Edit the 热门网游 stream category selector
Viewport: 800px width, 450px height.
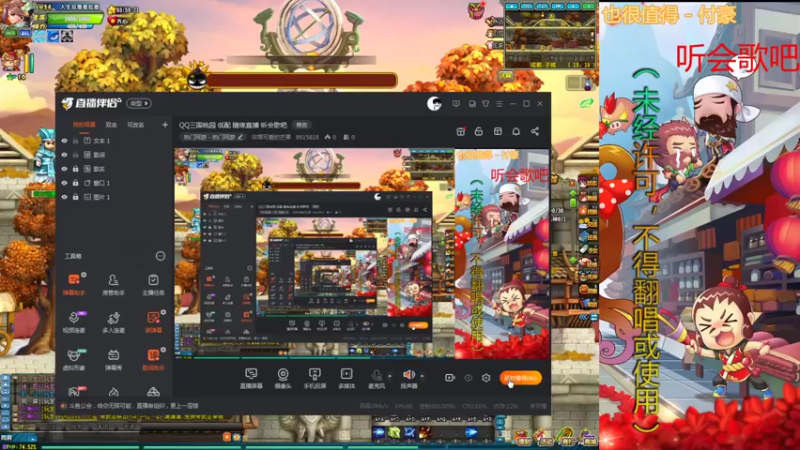(x=213, y=137)
